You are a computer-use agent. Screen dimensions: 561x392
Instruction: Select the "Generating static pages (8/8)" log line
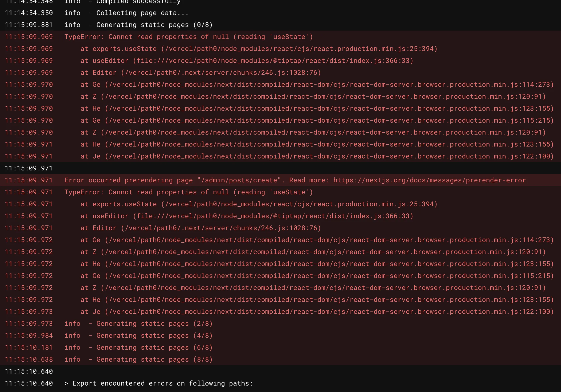(154, 359)
